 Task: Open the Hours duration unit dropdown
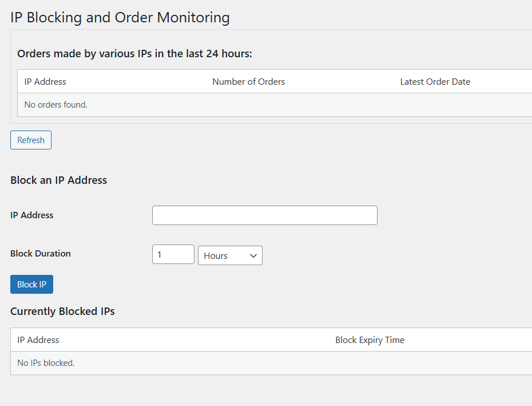coord(230,255)
